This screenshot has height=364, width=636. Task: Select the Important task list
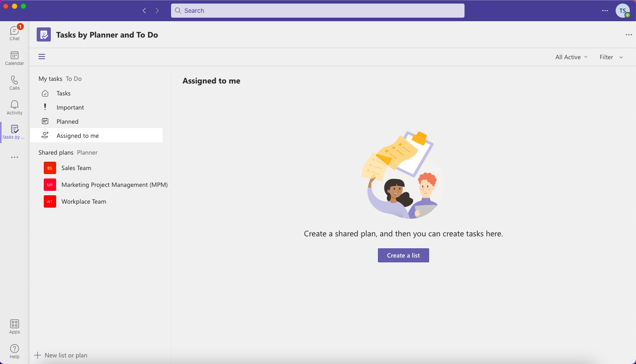(70, 107)
